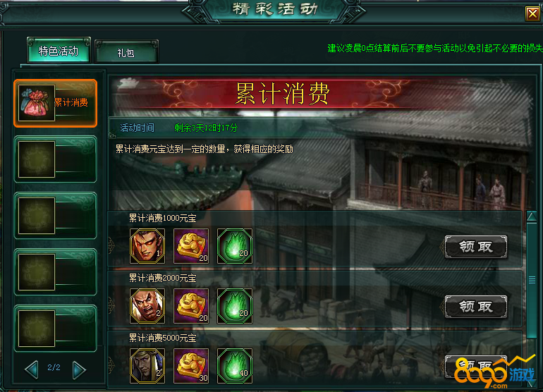Click the green flame icon in 1000元宝 row
Viewport: 543px width, 392px height.
234,246
